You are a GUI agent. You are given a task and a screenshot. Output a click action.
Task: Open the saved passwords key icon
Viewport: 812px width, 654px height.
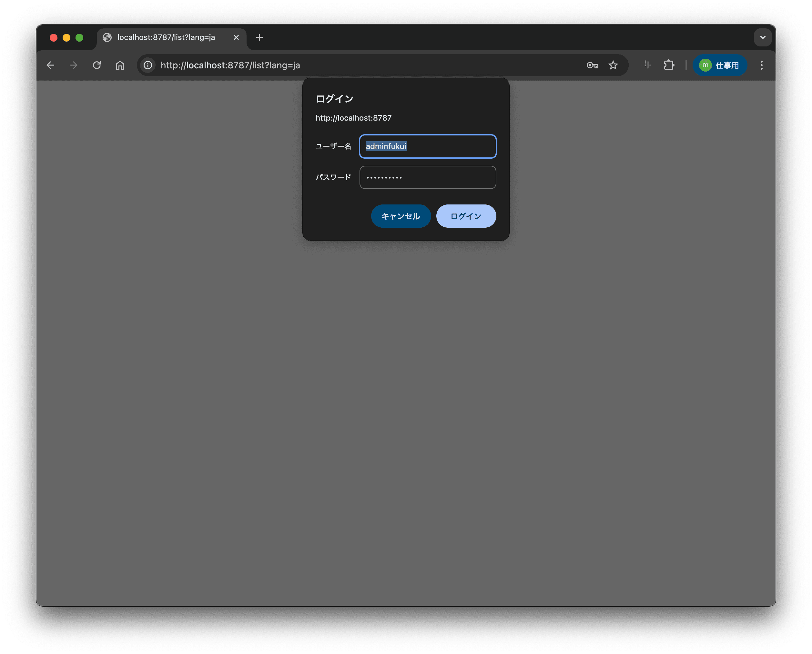click(x=592, y=65)
